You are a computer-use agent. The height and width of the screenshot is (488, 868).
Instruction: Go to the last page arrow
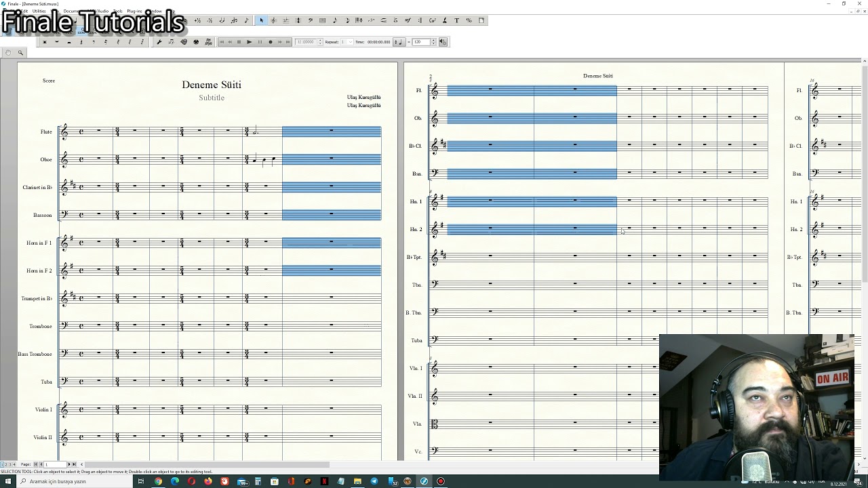(x=74, y=464)
